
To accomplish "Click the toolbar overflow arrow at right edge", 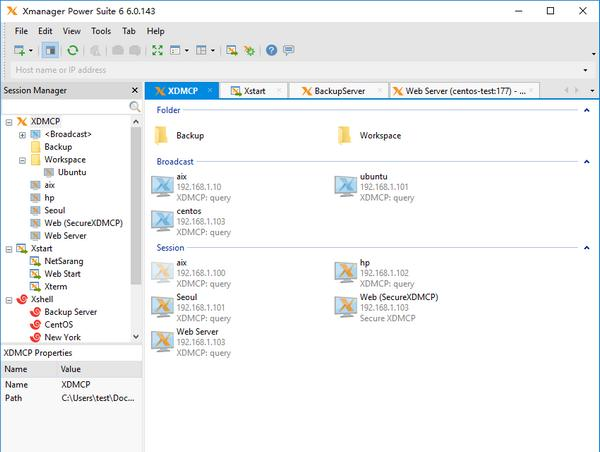I will click(593, 54).
